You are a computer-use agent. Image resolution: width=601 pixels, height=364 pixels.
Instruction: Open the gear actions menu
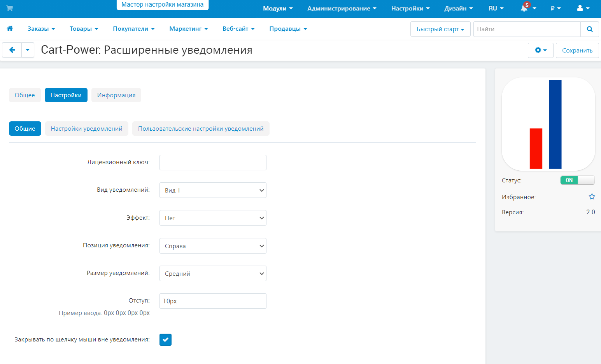[541, 50]
